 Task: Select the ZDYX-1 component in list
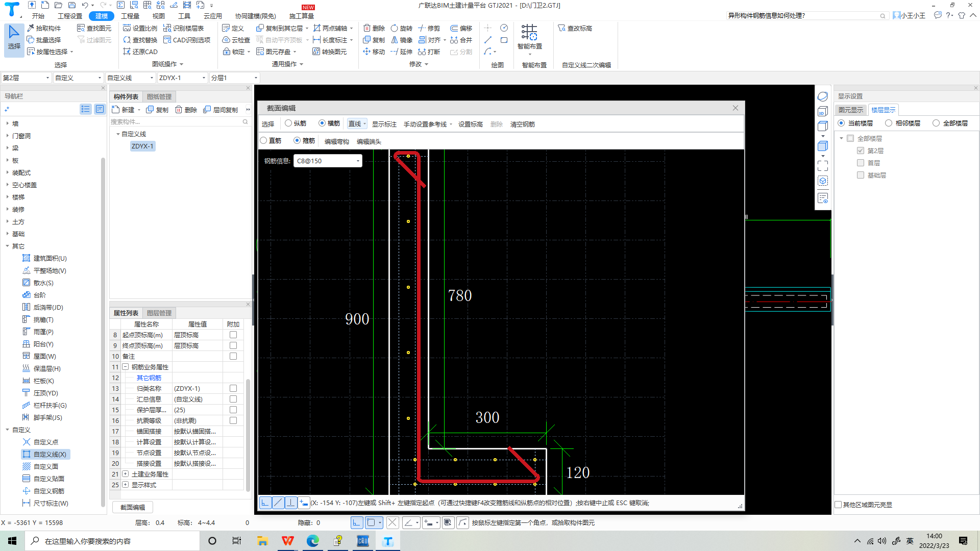(x=142, y=146)
